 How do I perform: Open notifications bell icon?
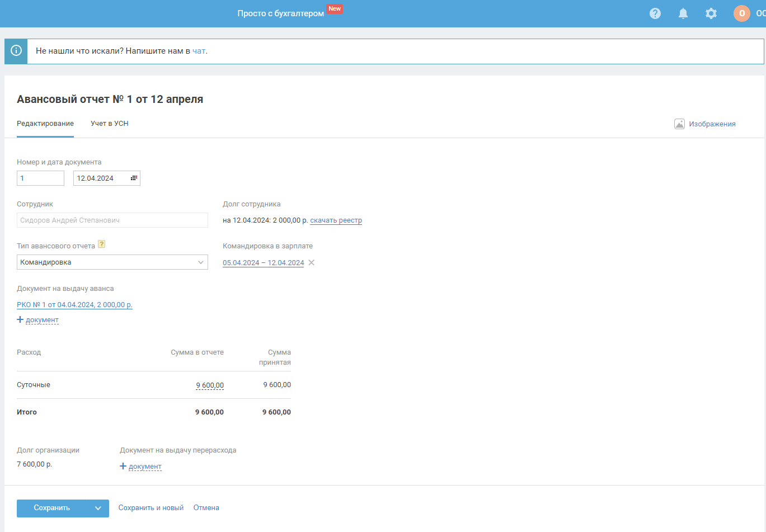click(683, 13)
